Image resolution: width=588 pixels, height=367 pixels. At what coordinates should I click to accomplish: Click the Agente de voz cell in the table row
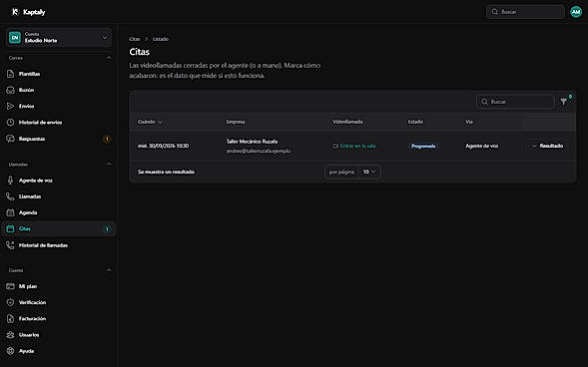click(482, 146)
